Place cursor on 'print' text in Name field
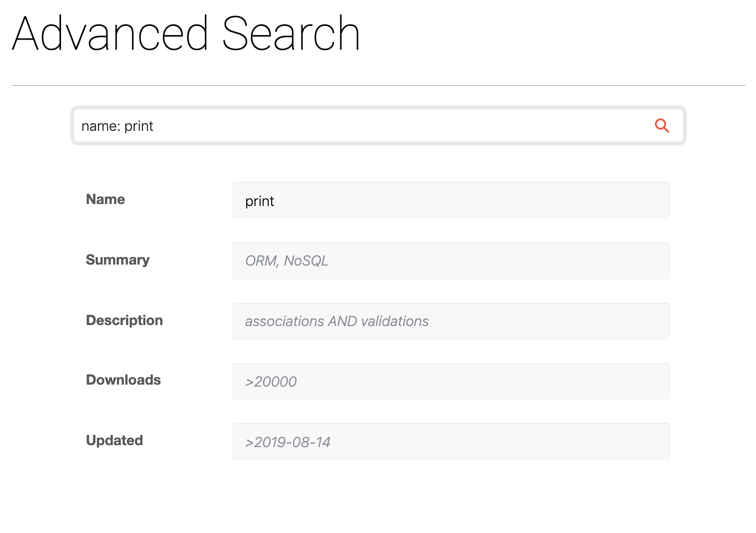 tap(259, 201)
